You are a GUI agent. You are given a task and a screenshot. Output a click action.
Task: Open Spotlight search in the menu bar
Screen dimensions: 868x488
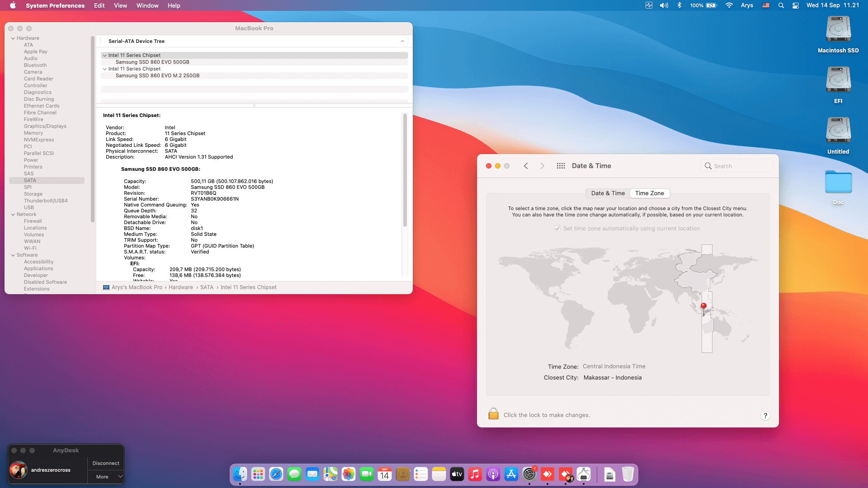click(781, 5)
